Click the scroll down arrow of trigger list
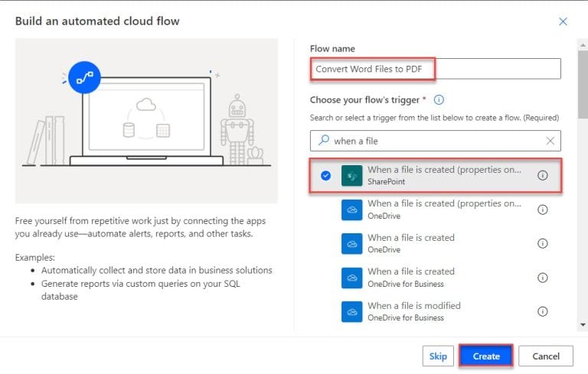This screenshot has height=374, width=588. click(x=583, y=325)
